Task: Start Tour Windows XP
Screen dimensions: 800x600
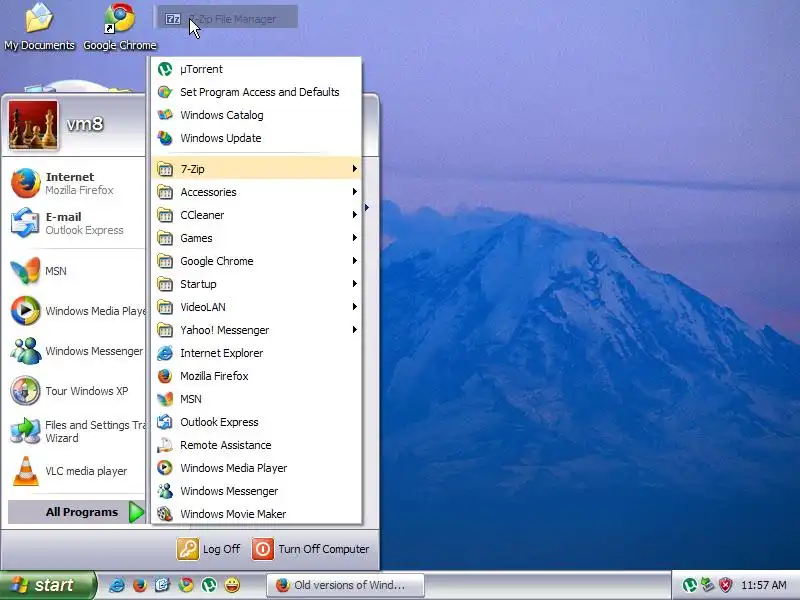Action: [x=76, y=391]
